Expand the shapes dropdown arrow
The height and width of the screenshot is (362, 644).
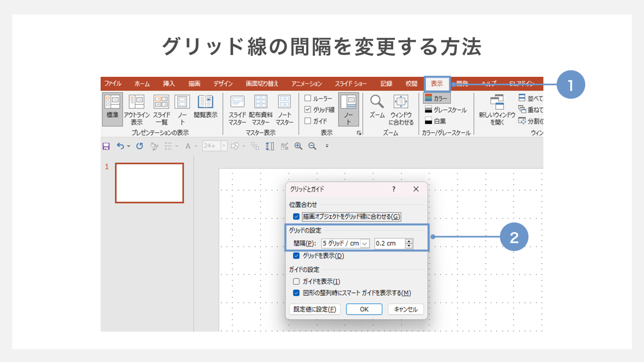coord(244,146)
